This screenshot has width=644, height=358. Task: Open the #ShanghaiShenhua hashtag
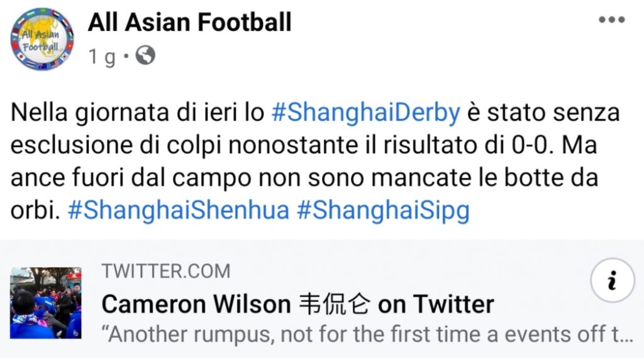178,210
